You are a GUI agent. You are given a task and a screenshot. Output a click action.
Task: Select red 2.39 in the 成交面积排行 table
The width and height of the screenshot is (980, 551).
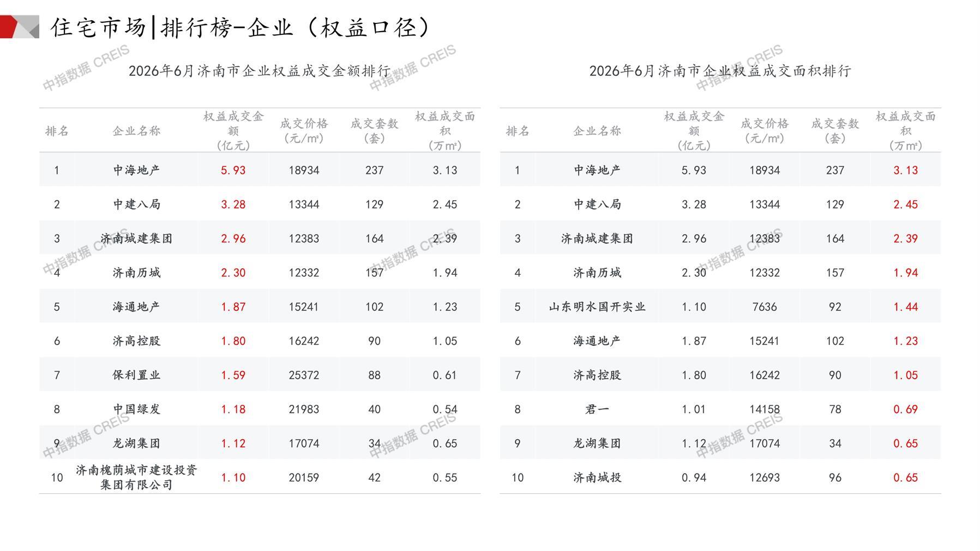(905, 238)
